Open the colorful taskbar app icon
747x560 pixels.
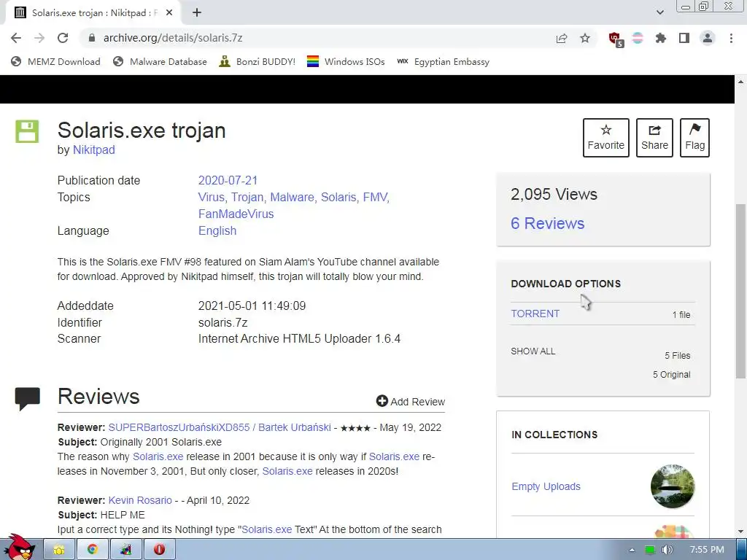[x=125, y=550]
